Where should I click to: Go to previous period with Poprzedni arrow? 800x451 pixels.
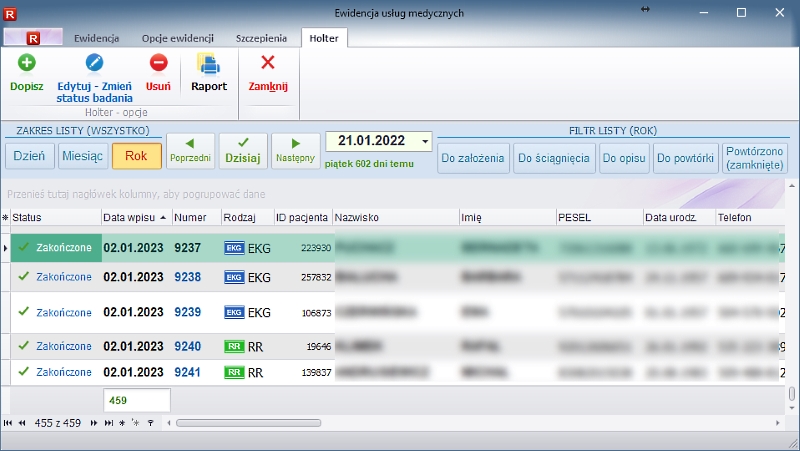point(190,150)
